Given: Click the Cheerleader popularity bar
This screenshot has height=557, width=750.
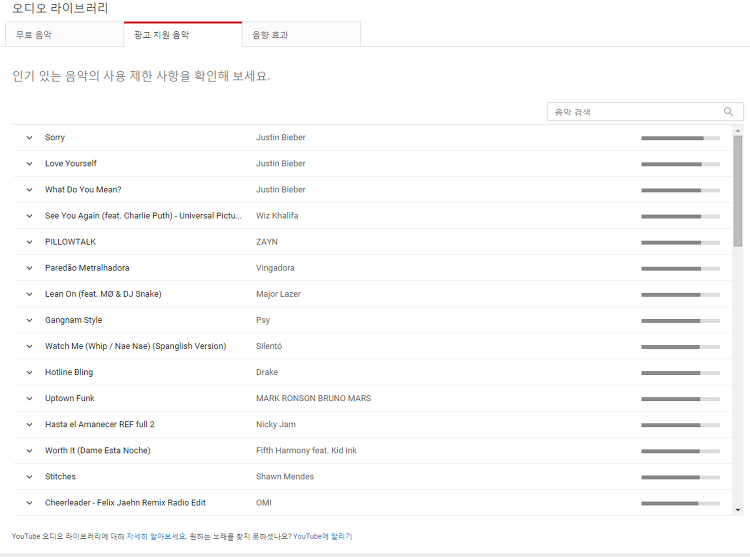Looking at the screenshot, I should [680, 503].
